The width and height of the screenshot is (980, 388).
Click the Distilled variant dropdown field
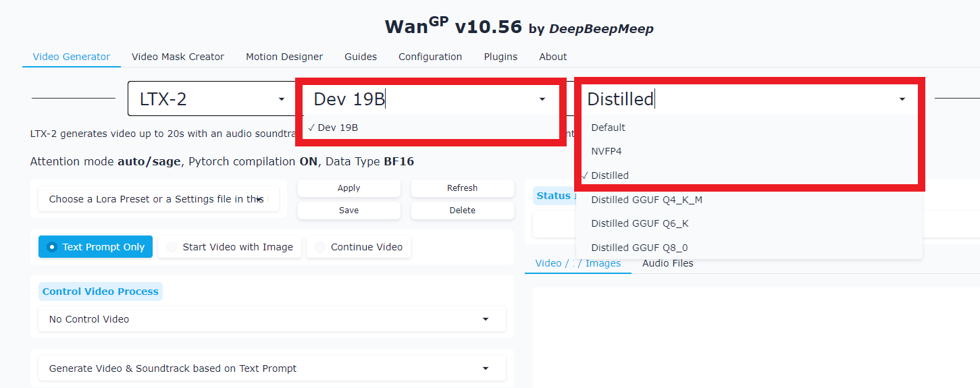tap(749, 99)
